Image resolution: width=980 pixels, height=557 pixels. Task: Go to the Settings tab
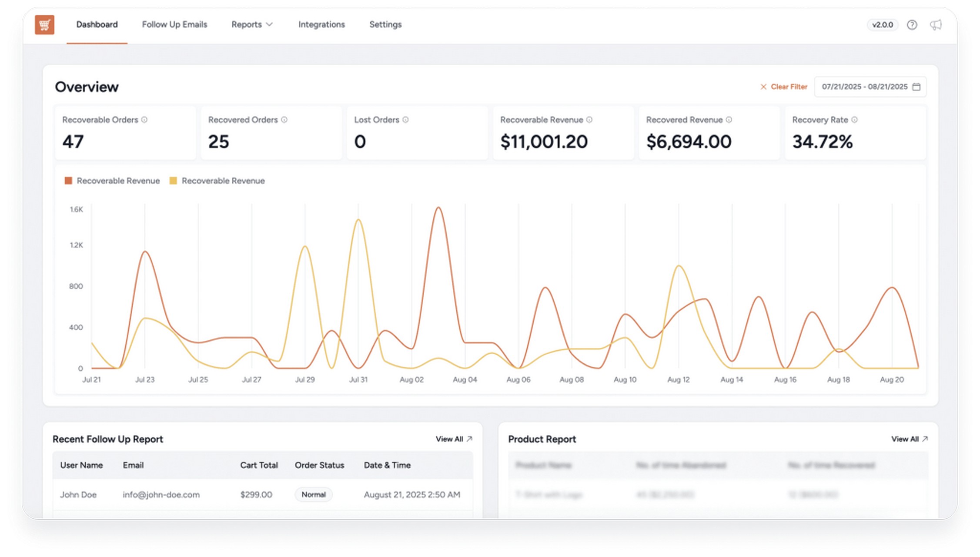point(385,25)
